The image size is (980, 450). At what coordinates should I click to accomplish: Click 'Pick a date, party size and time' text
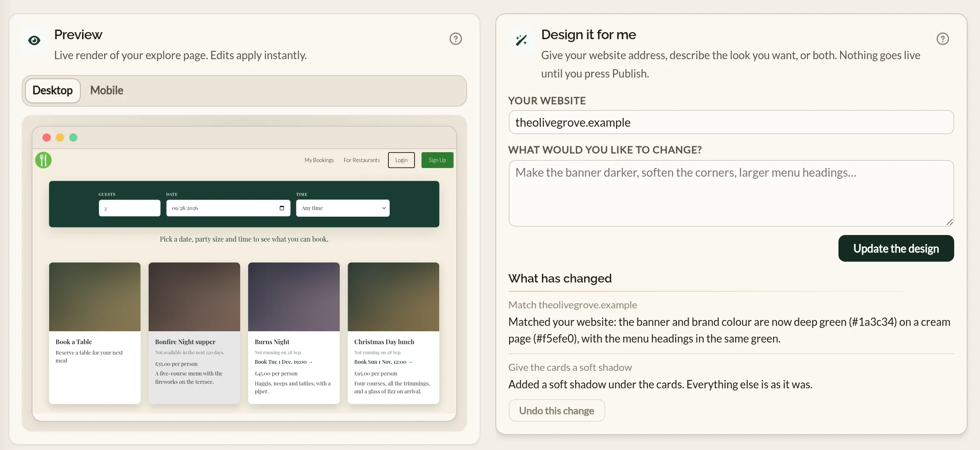point(244,239)
